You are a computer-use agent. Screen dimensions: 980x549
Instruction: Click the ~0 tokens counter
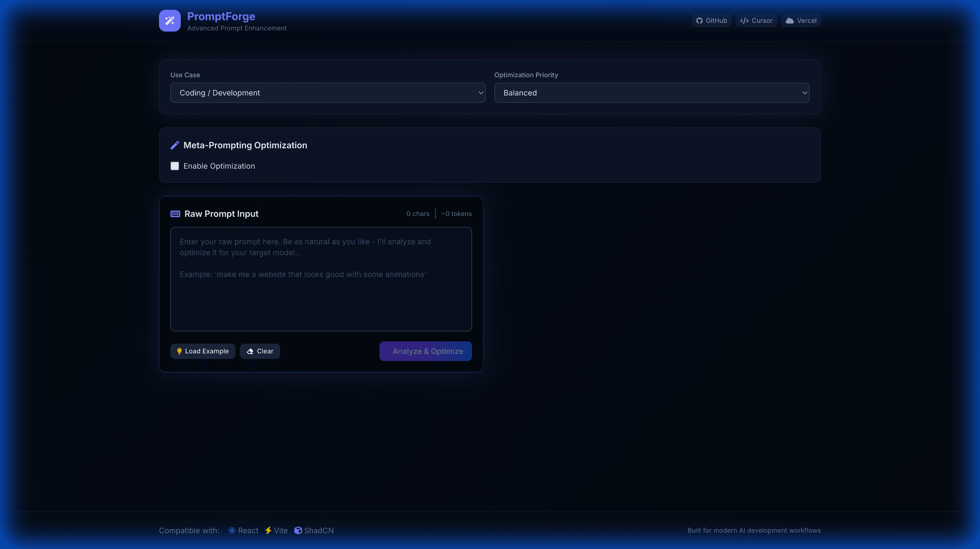pos(456,214)
